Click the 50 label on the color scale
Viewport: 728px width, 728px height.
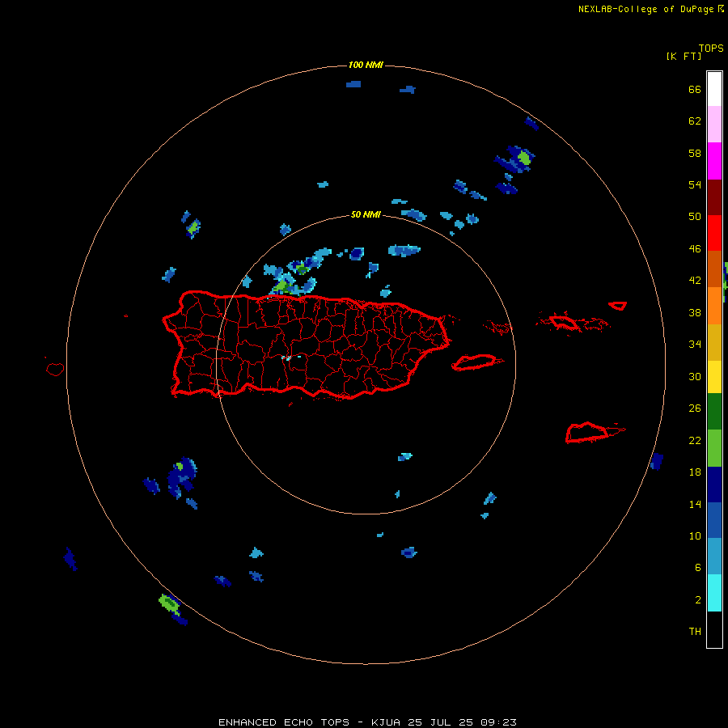pos(695,217)
